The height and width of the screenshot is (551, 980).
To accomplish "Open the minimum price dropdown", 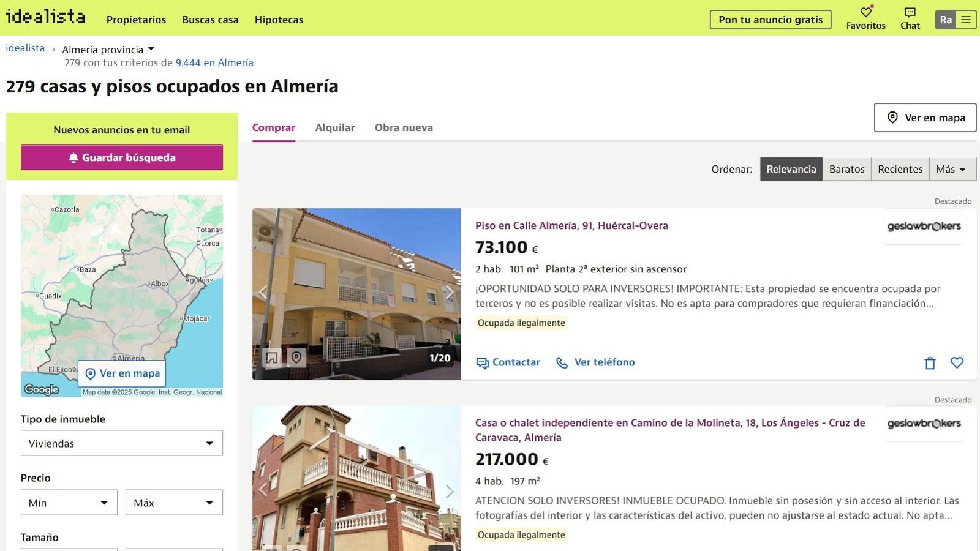I will tap(69, 502).
